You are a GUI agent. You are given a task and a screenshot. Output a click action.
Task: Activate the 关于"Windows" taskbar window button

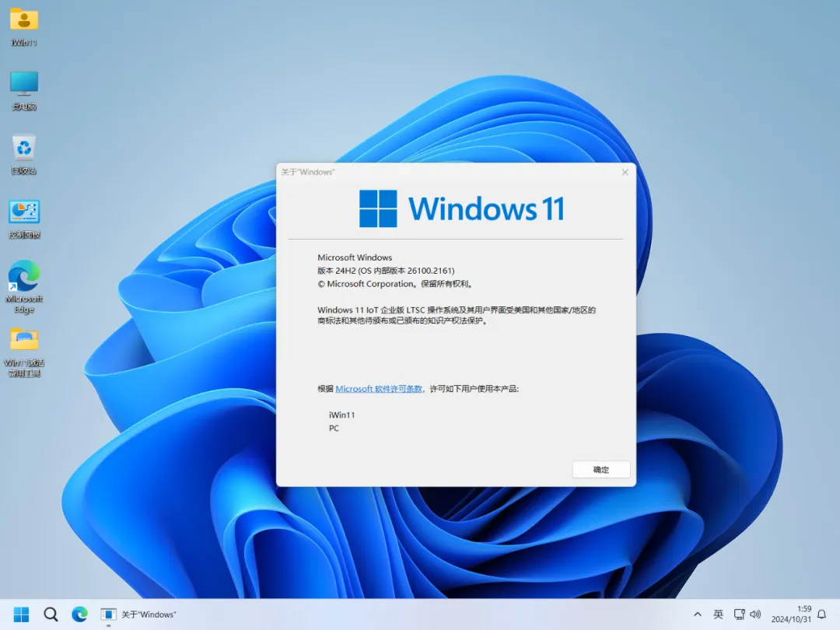138,614
